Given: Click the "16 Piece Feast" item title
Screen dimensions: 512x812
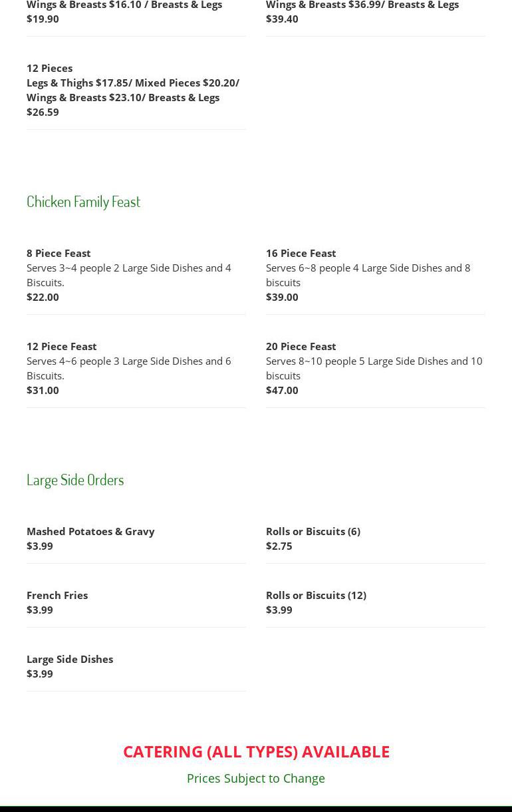Looking at the screenshot, I should [301, 253].
